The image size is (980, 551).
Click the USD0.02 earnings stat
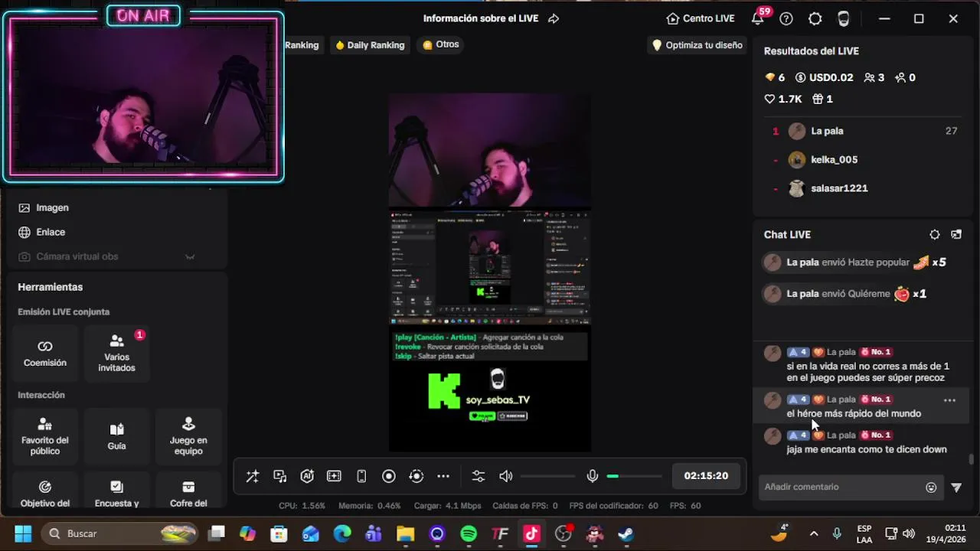click(x=824, y=77)
